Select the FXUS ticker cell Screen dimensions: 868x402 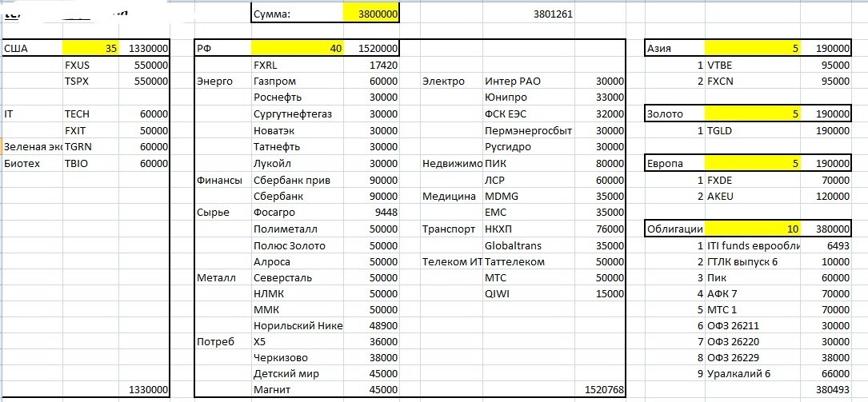coord(90,65)
